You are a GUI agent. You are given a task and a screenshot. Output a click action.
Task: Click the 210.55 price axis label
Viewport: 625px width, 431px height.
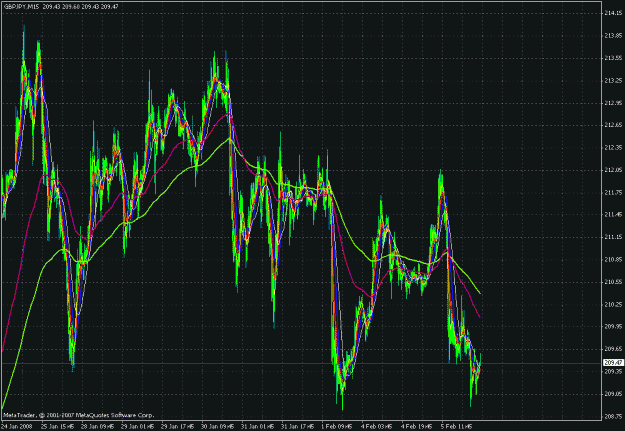pos(613,282)
